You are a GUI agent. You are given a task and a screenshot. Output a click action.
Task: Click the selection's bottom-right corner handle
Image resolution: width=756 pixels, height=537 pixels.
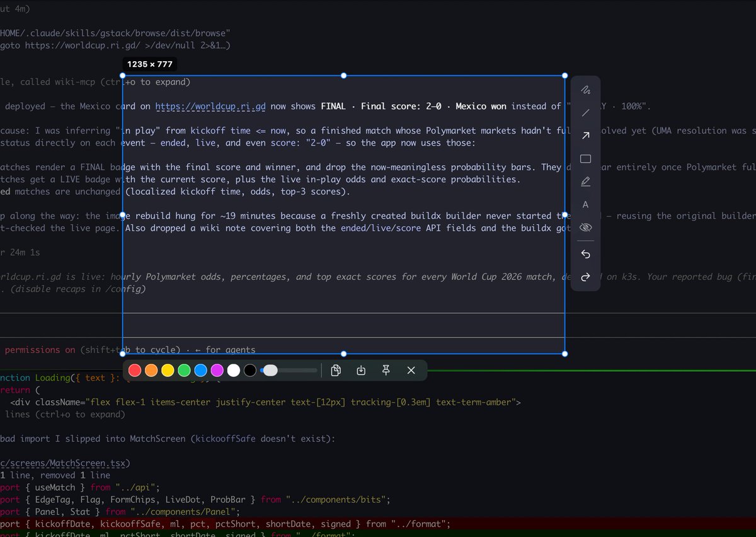564,354
